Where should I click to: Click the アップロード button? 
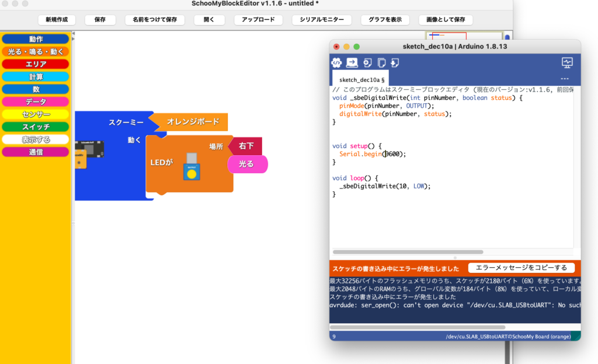(x=258, y=19)
